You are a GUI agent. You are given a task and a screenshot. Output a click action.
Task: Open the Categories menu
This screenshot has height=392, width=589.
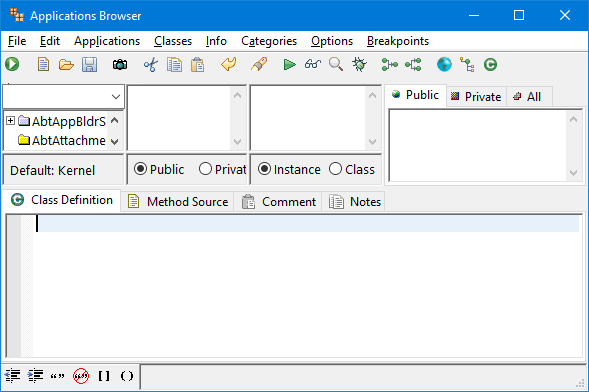269,41
